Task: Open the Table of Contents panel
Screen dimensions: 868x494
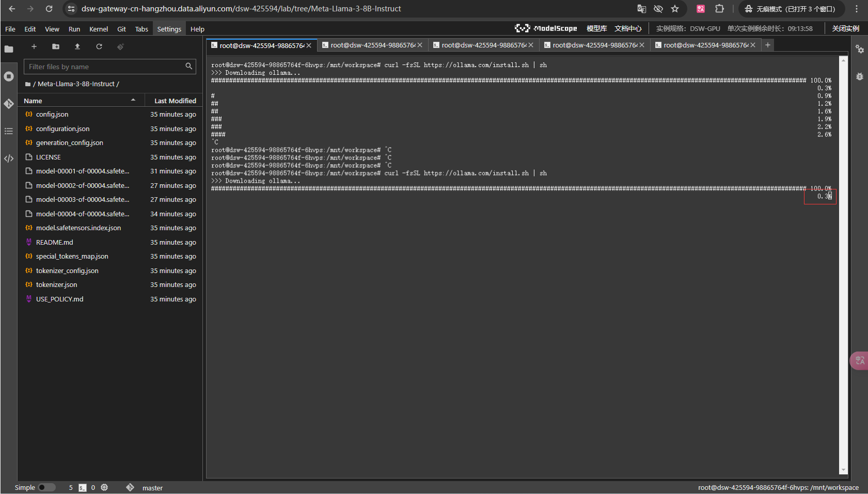Action: point(9,131)
